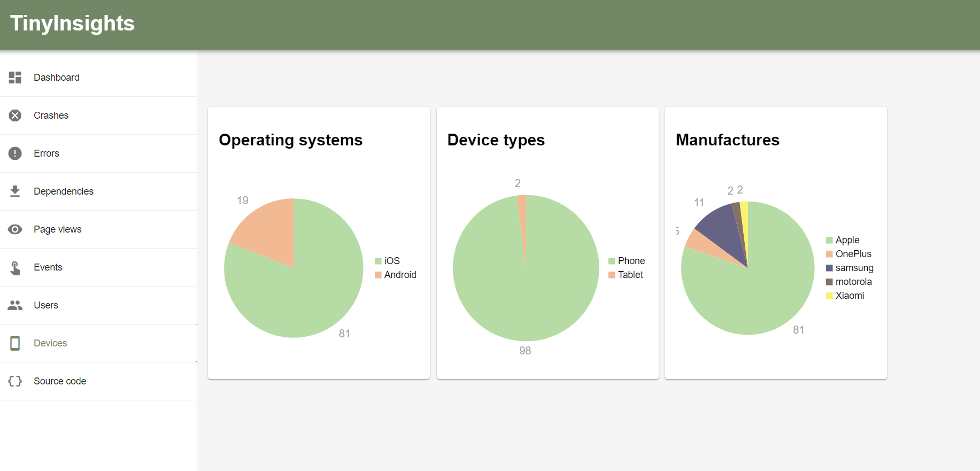The width and height of the screenshot is (980, 471).
Task: Click the 98 value label under Device types
Action: pyautogui.click(x=525, y=351)
